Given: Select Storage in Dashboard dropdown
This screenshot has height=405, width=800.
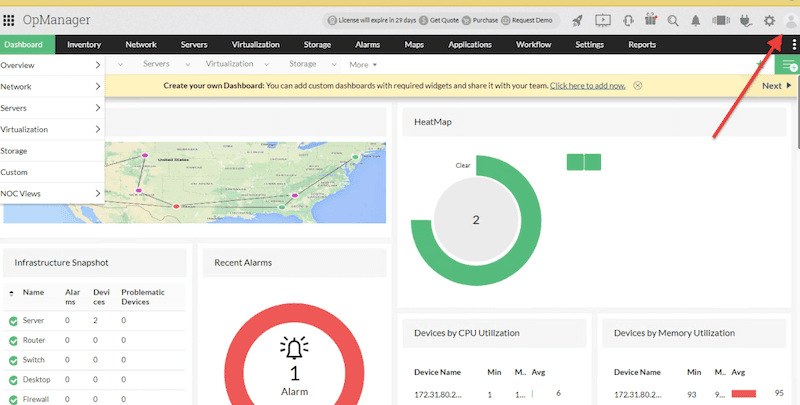Looking at the screenshot, I should point(52,151).
